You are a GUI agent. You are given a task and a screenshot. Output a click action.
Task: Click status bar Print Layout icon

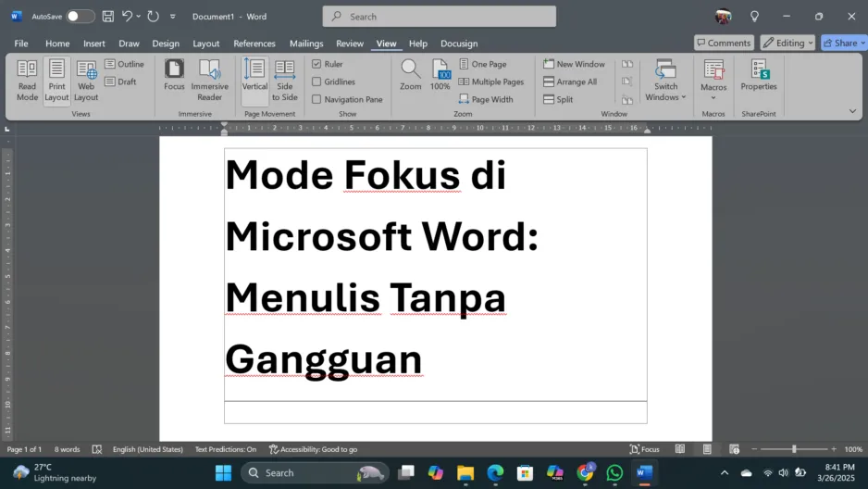click(707, 449)
